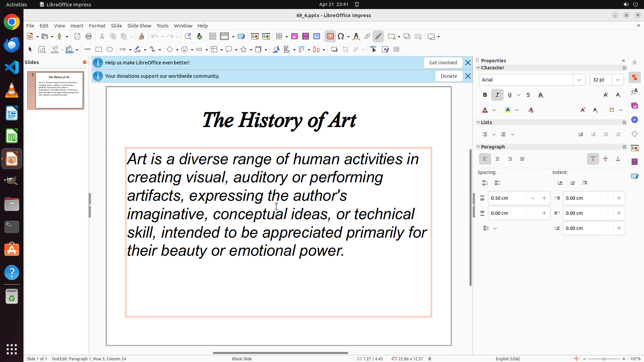This screenshot has width=644, height=362.
Task: Click the Insert Special Character icon
Action: [341, 37]
